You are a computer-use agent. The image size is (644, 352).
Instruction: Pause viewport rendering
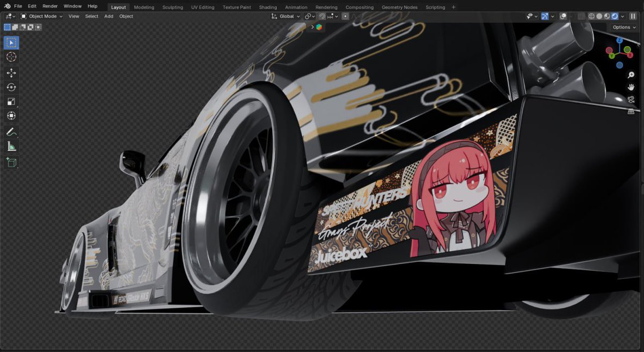tap(633, 16)
